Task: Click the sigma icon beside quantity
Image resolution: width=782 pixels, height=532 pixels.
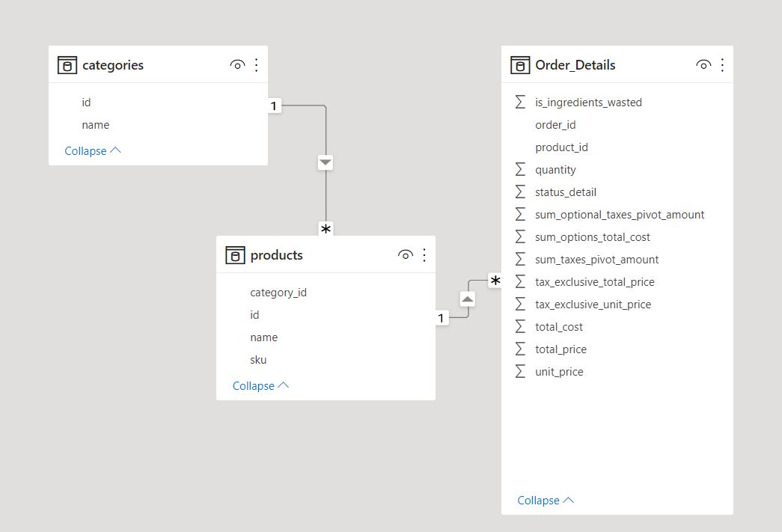Action: pyautogui.click(x=520, y=170)
